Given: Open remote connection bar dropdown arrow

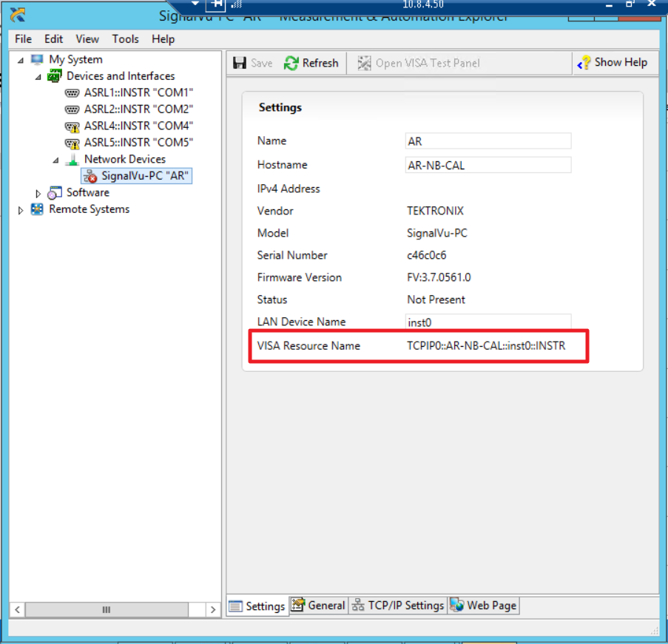Looking at the screenshot, I should click(x=195, y=4).
